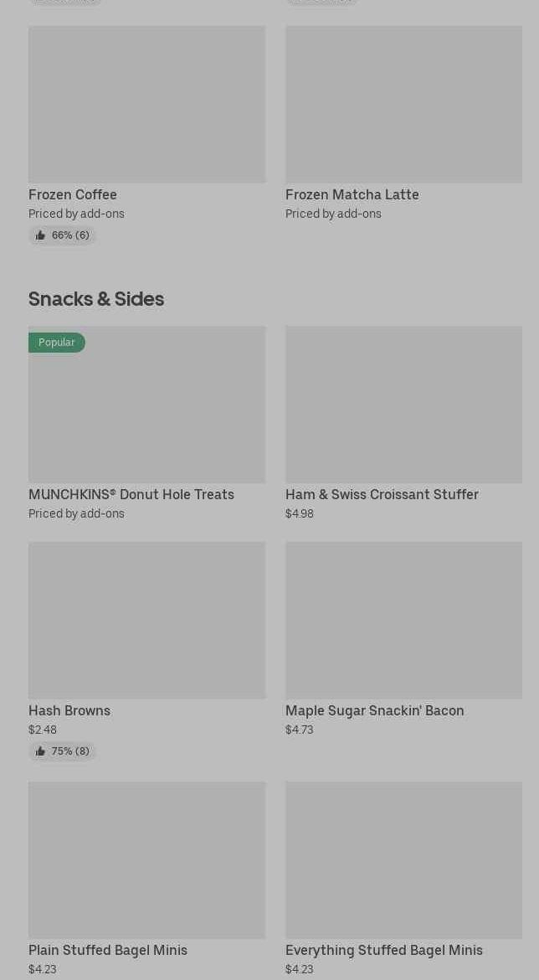
Task: Open the Maple Sugar Snackin' Bacon image
Action: 403,620
